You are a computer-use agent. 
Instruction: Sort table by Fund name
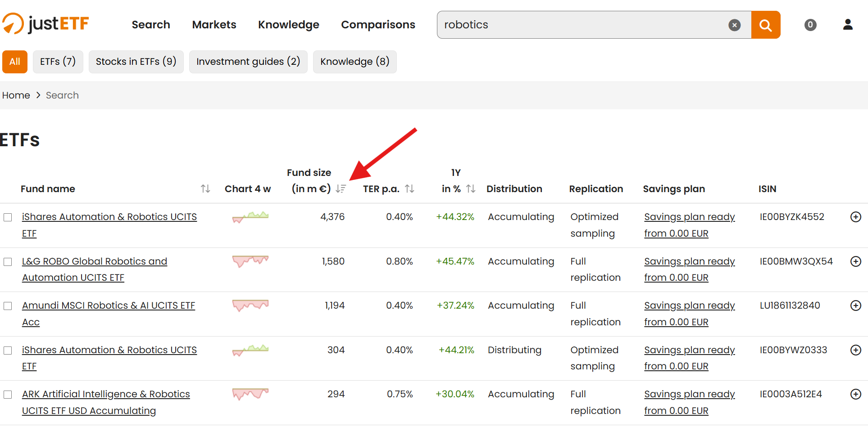click(x=205, y=189)
